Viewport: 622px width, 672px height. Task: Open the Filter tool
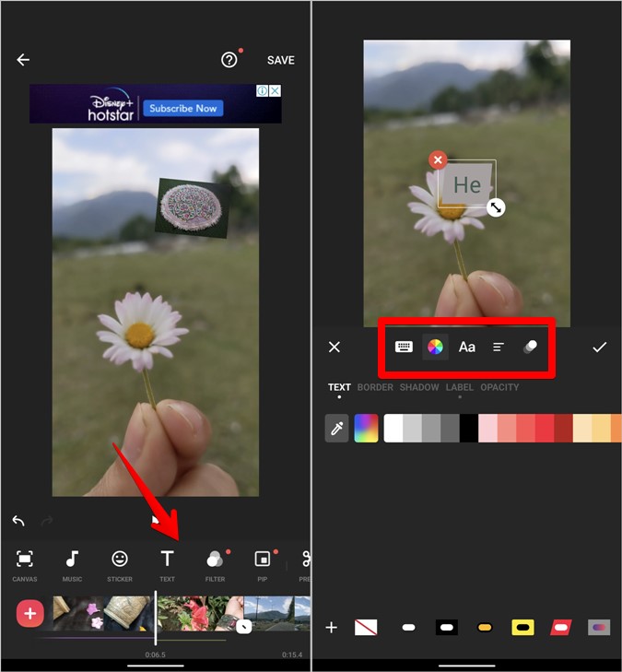point(215,564)
